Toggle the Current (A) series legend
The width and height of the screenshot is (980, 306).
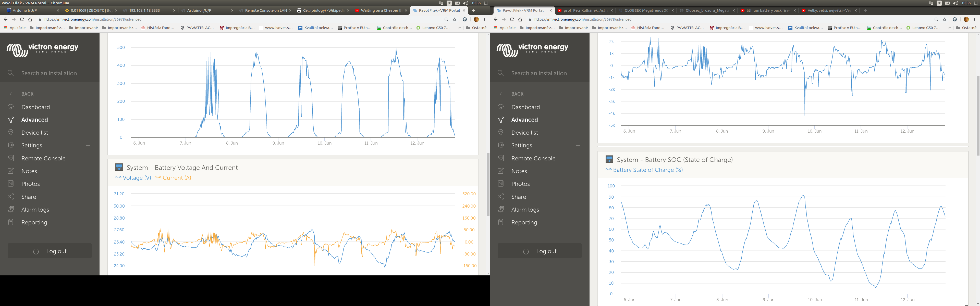(x=173, y=178)
